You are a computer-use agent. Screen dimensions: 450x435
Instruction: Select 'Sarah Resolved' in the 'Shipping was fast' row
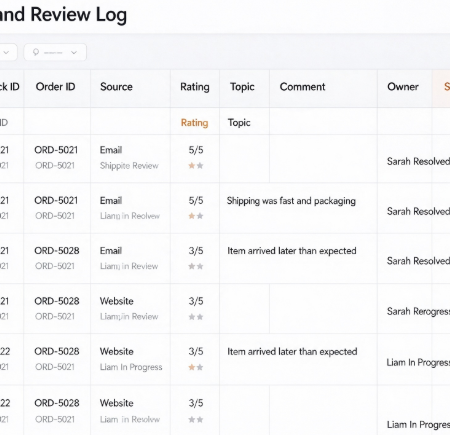[418, 211]
